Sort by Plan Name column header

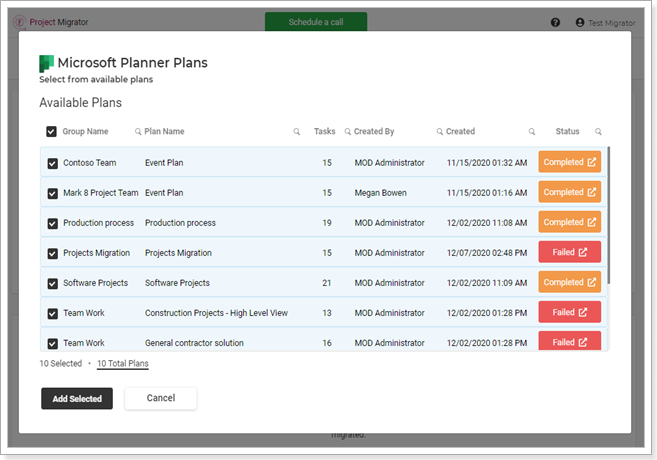[x=164, y=132]
